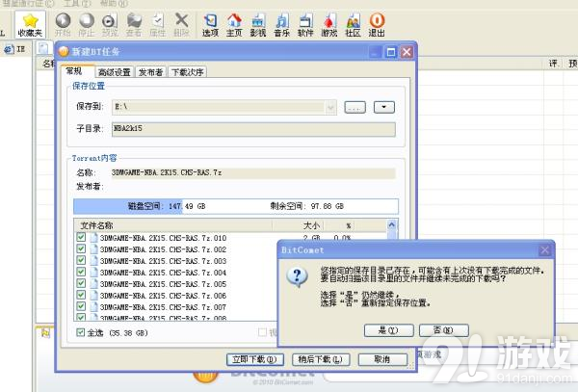Image resolution: width=578 pixels, height=392 pixels.
Task: Open the arrow menu button beside browse
Action: coord(384,107)
